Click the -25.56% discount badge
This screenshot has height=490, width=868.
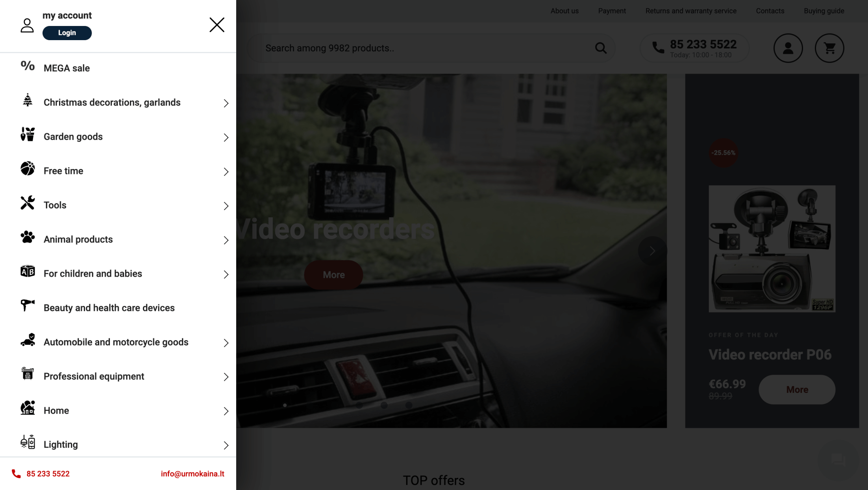pyautogui.click(x=723, y=153)
